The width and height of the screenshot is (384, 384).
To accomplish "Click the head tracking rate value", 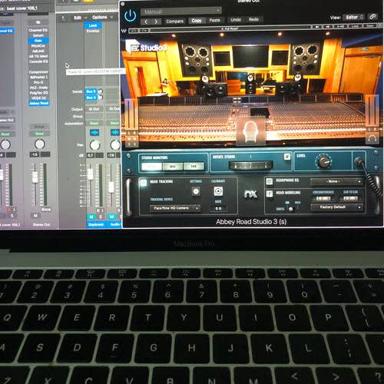I will click(218, 208).
